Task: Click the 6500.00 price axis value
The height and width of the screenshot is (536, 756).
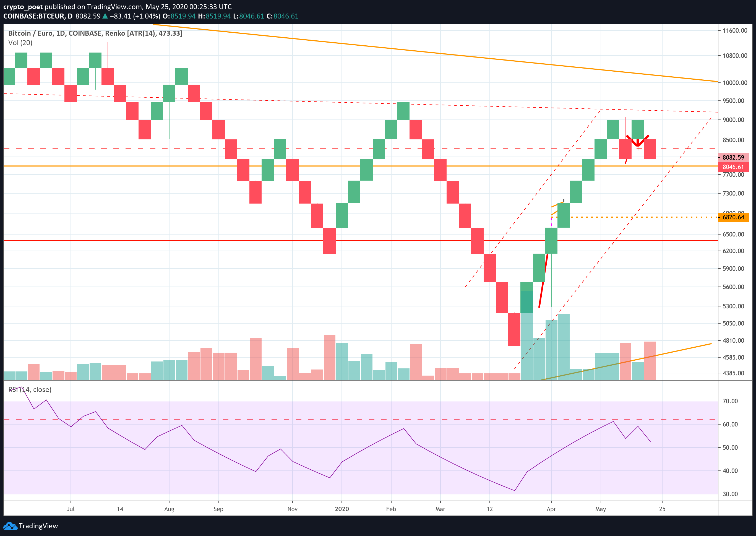Action: 733,234
